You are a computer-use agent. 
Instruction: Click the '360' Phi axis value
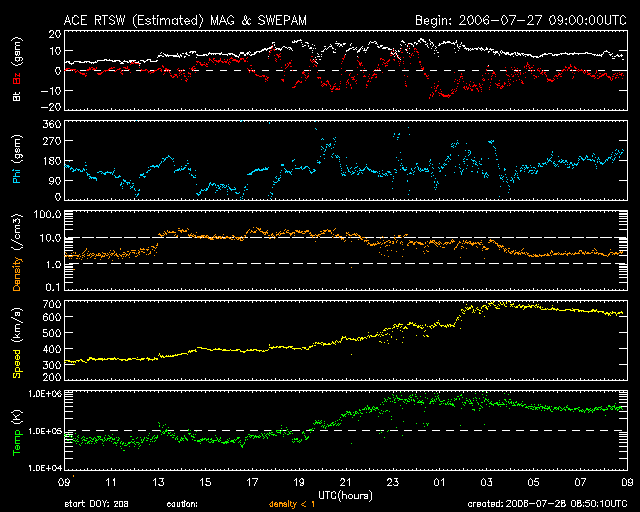click(x=52, y=124)
